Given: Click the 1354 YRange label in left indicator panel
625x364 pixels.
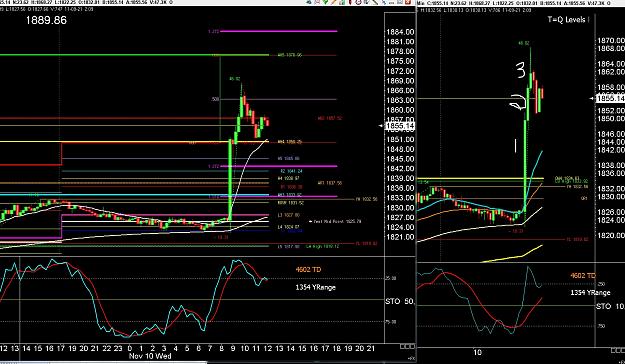Looking at the screenshot, I should [x=316, y=287].
